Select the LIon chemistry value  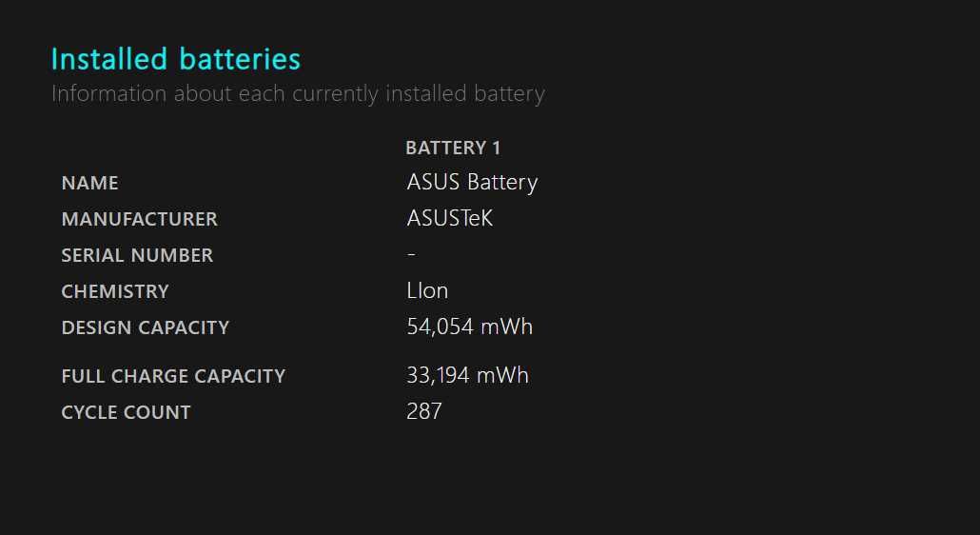427,290
